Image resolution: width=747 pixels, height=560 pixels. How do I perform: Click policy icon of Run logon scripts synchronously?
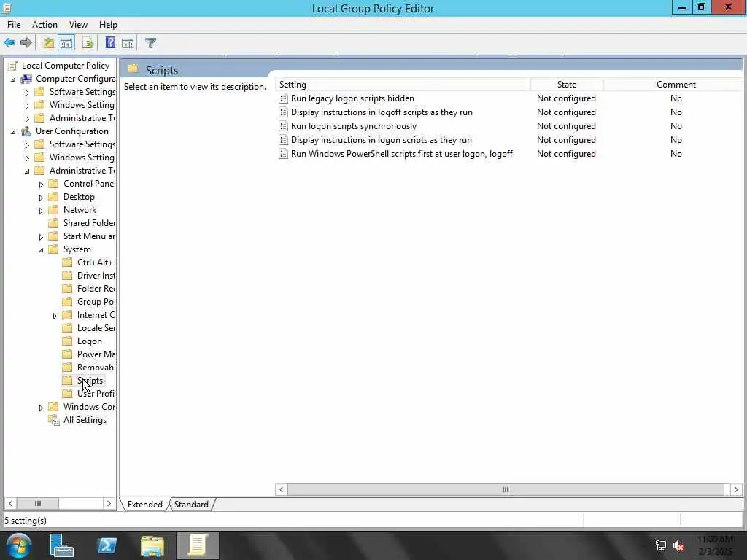click(x=284, y=126)
